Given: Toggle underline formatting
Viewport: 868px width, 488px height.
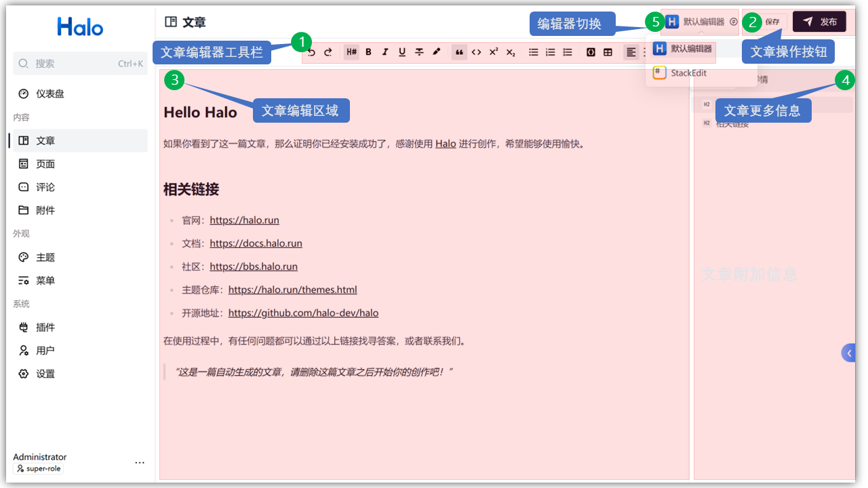Looking at the screenshot, I should [x=402, y=52].
